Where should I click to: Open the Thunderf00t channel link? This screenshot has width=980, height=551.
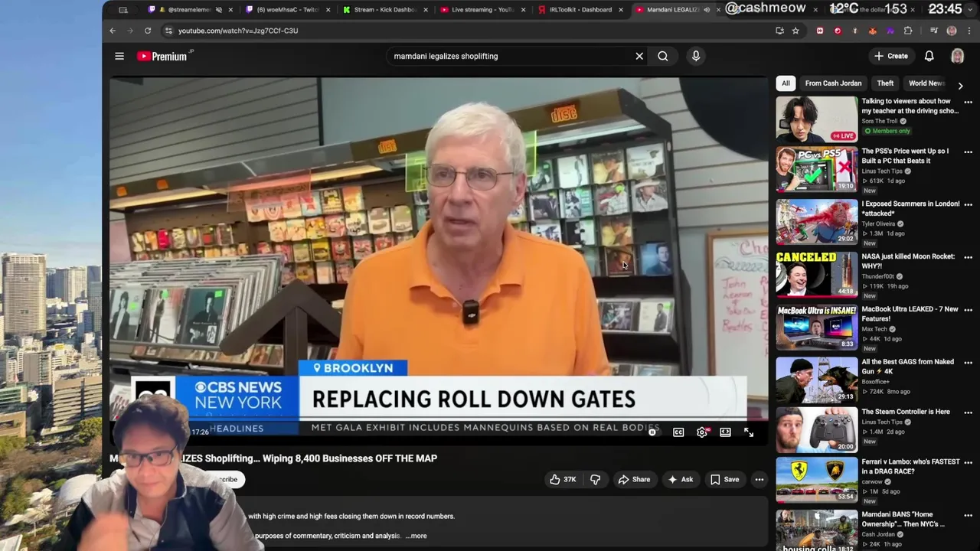(x=880, y=276)
